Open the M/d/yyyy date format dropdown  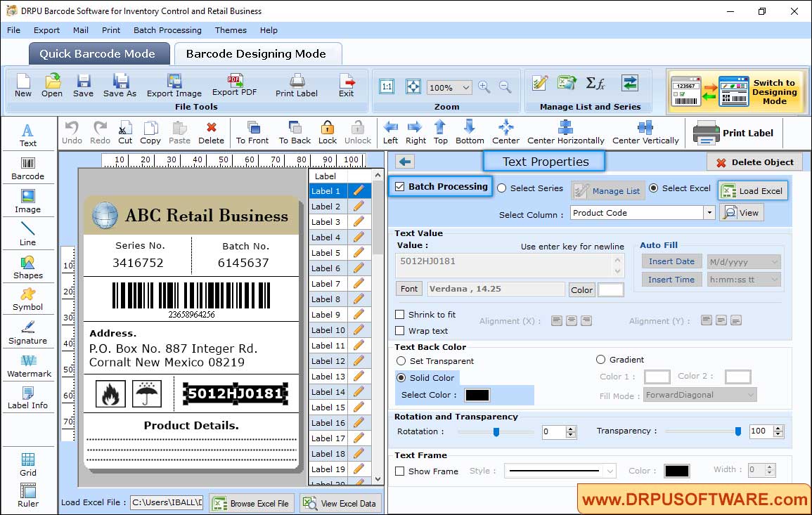(774, 262)
